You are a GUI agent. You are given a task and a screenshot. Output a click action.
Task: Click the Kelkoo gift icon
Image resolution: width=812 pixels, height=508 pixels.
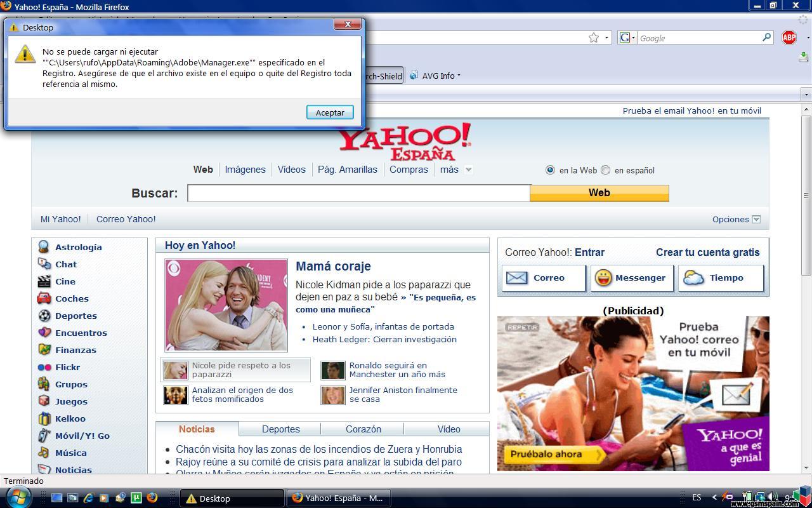point(44,418)
